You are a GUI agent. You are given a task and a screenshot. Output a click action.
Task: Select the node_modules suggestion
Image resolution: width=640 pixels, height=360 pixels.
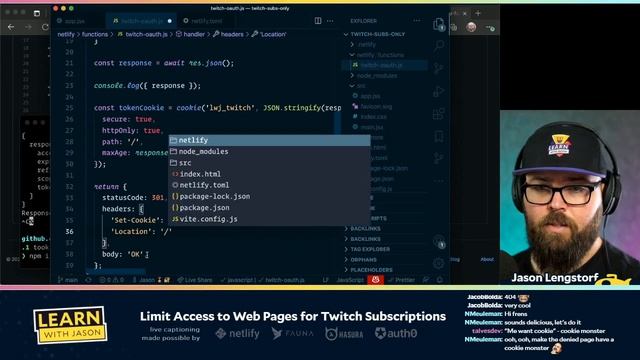(269, 151)
